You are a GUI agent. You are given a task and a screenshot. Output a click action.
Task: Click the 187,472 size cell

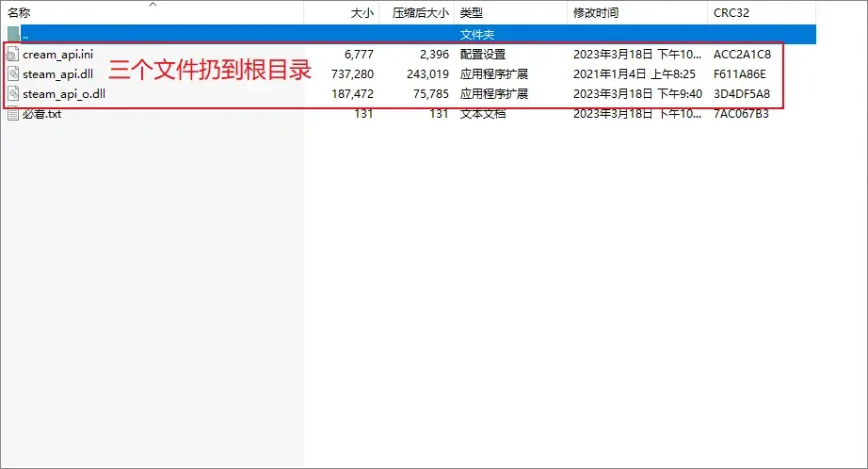[x=353, y=94]
